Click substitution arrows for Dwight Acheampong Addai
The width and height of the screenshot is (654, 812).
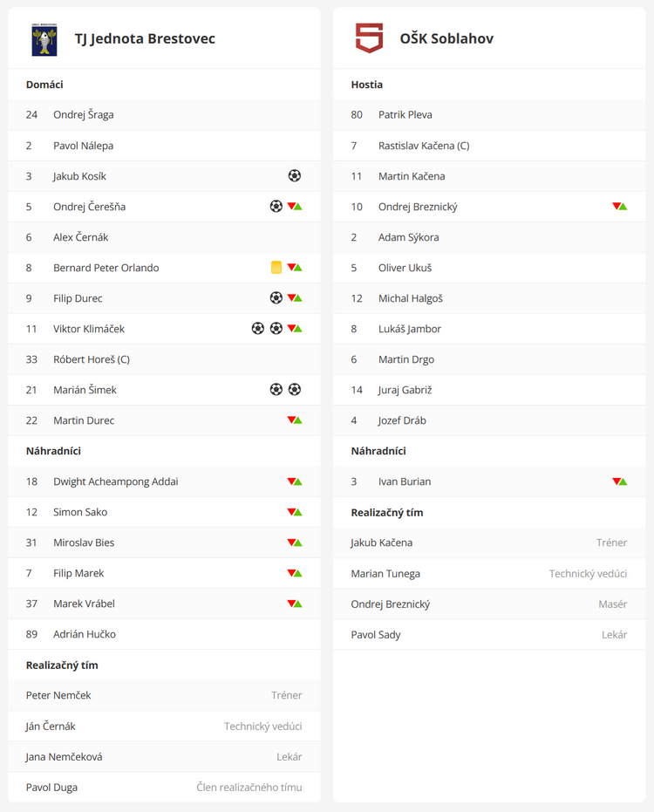click(295, 481)
